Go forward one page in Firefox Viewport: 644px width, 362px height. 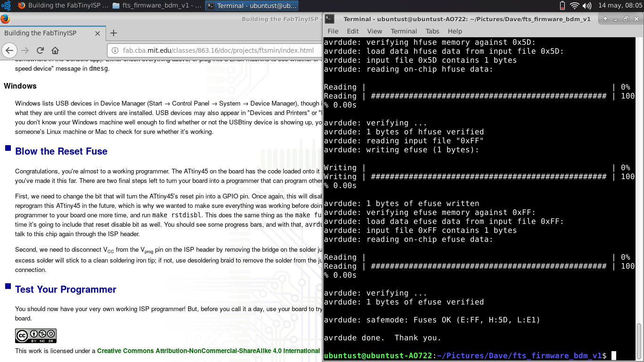[x=25, y=50]
